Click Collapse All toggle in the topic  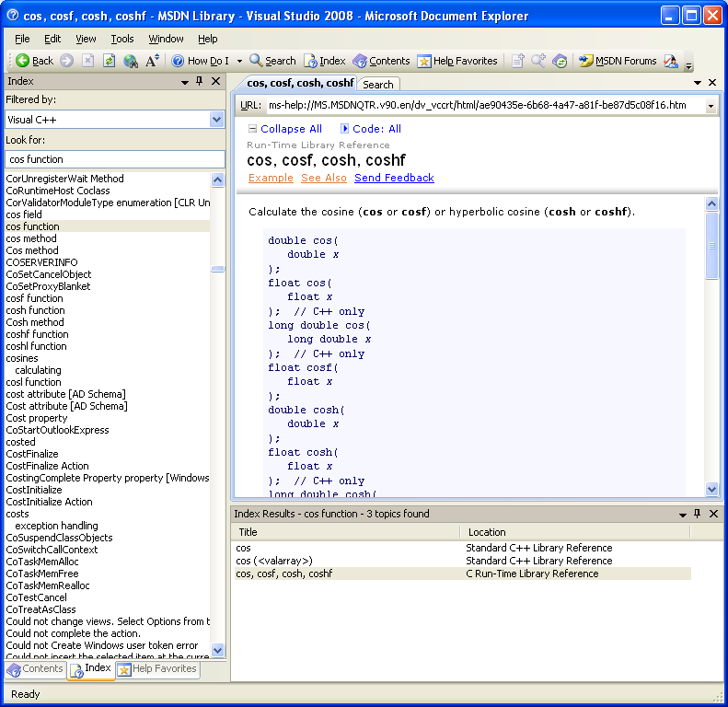285,129
